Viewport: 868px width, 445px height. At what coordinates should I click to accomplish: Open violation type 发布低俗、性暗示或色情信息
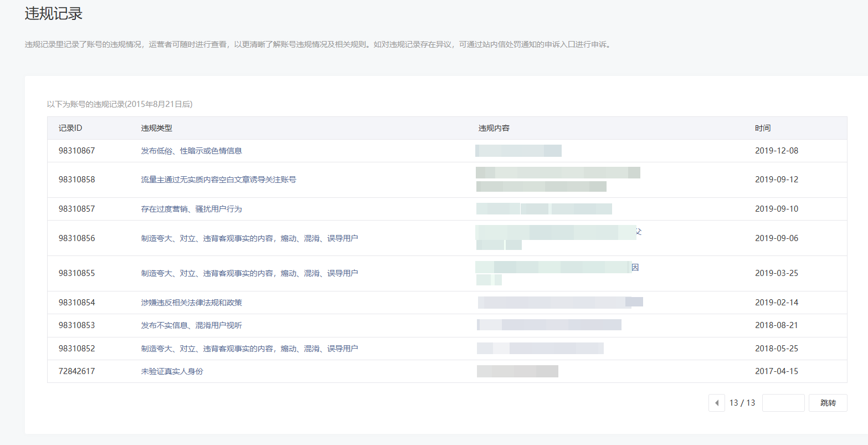[x=192, y=151]
